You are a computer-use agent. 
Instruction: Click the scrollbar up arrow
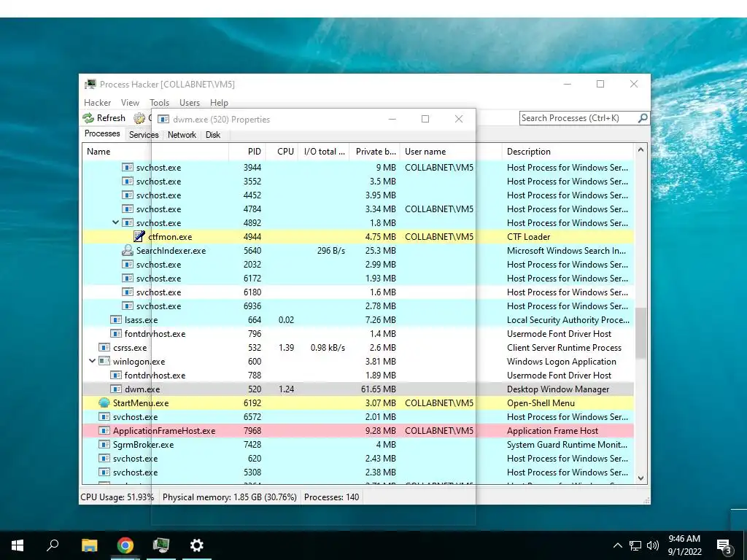pos(640,149)
